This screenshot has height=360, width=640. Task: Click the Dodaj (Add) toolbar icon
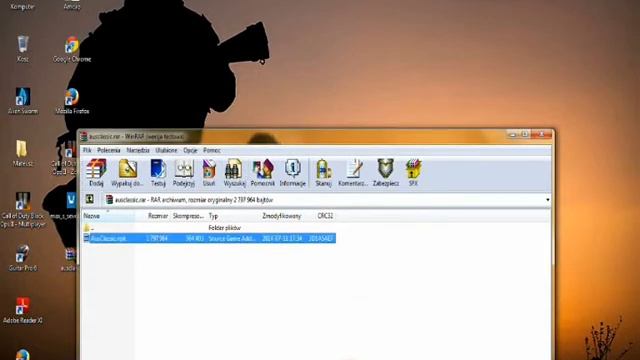pos(96,173)
